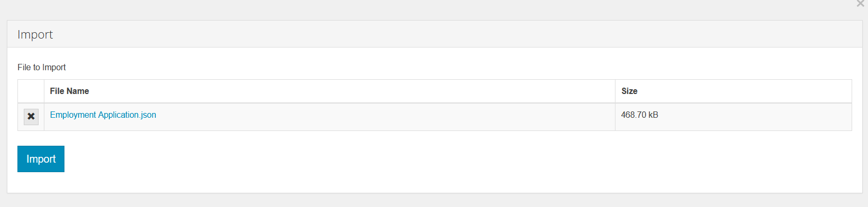Remove Employment Application.json from the import list

pyautogui.click(x=31, y=117)
